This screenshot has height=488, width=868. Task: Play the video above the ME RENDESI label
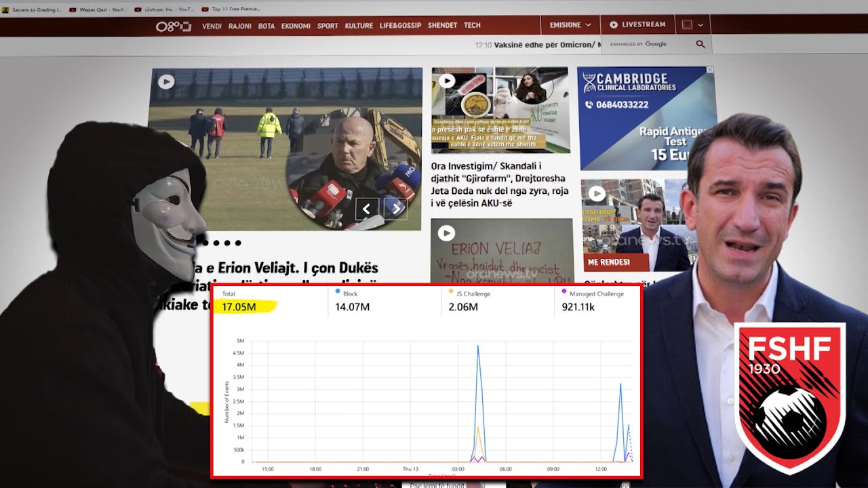pyautogui.click(x=597, y=195)
